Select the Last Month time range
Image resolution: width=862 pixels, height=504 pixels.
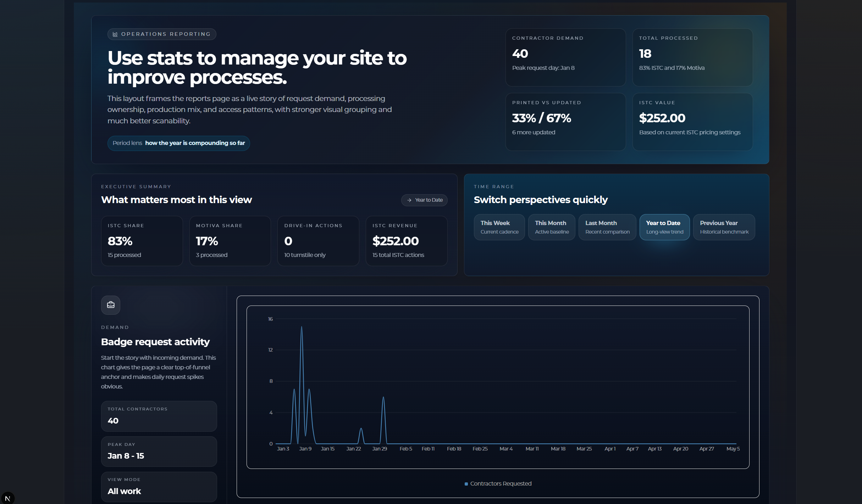click(x=607, y=227)
